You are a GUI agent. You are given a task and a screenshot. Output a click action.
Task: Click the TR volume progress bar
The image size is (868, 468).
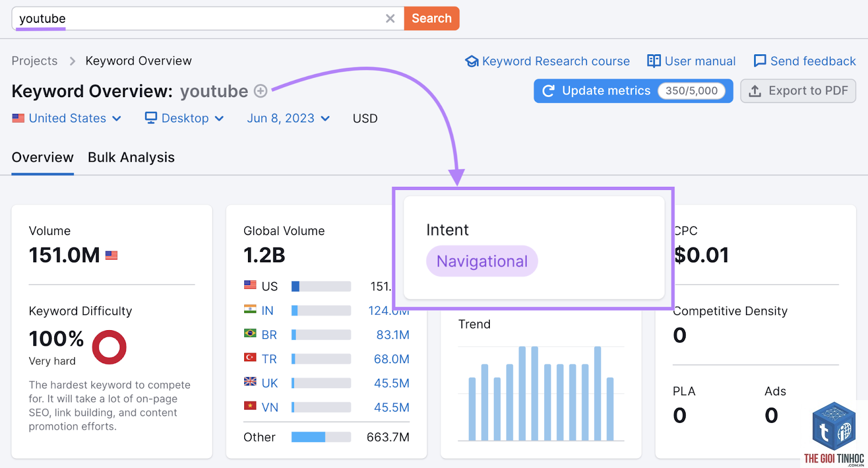(x=321, y=359)
